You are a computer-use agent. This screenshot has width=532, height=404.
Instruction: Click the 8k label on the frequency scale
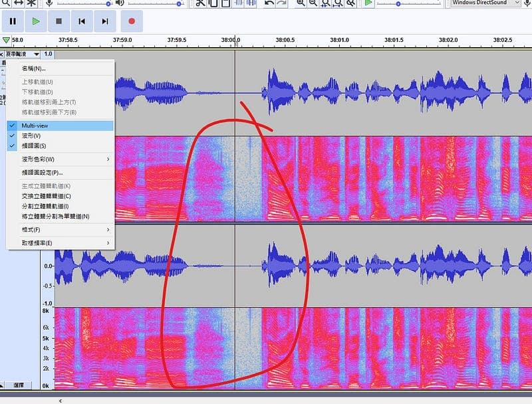(x=45, y=311)
